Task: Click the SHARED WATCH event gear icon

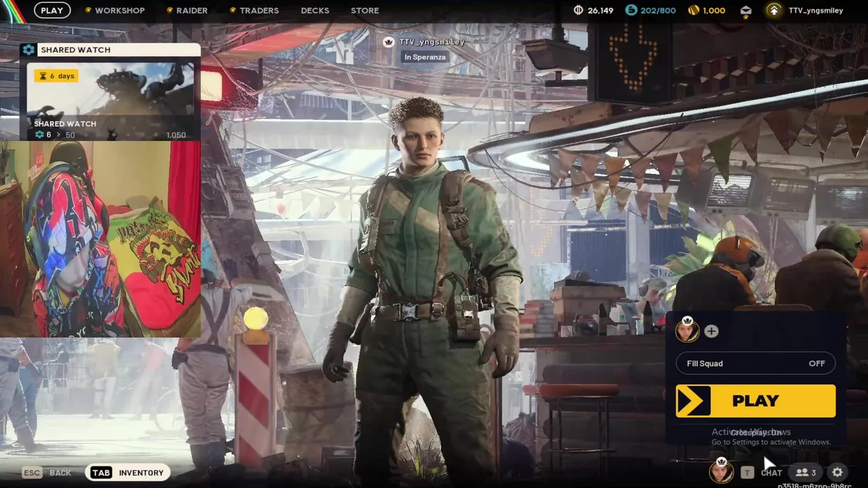Action: click(x=28, y=49)
